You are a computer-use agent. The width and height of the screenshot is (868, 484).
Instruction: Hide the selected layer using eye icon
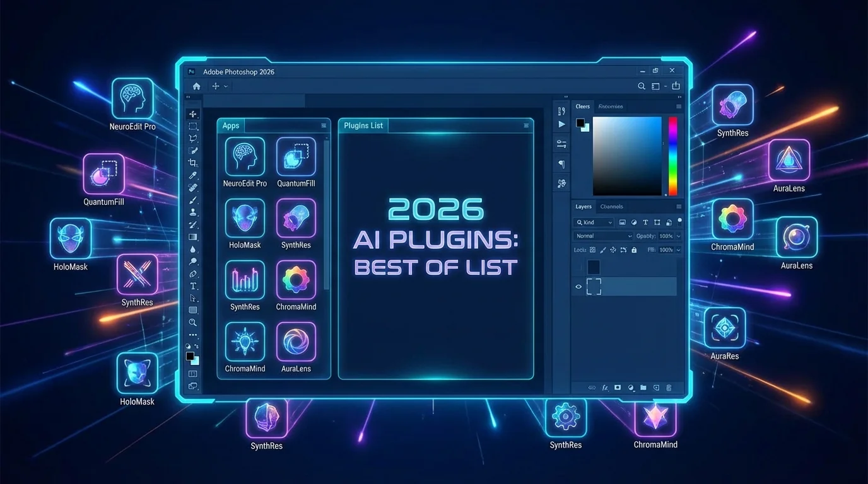[578, 287]
